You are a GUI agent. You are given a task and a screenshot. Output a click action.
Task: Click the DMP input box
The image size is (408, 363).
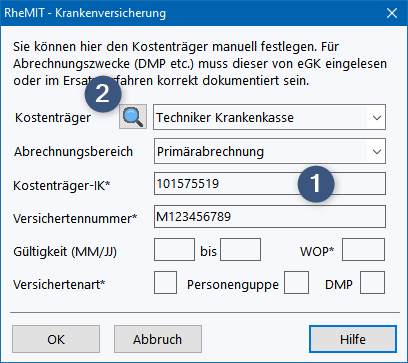click(372, 282)
